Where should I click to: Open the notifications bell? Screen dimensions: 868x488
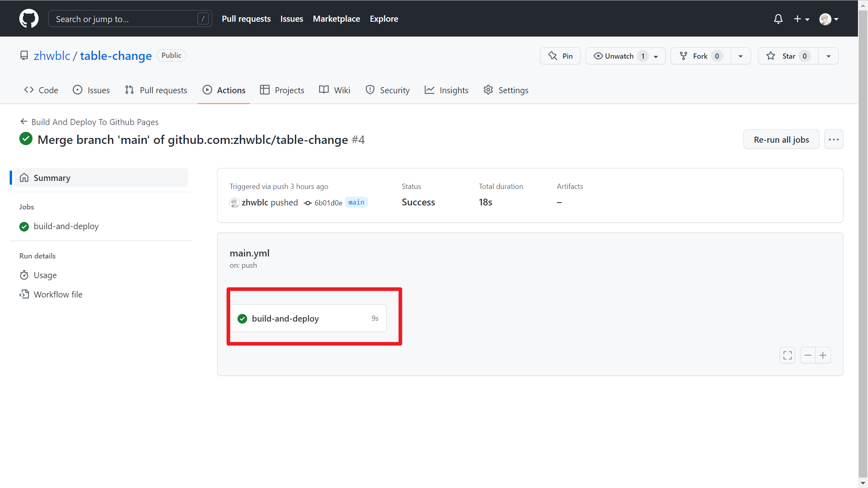click(x=778, y=19)
